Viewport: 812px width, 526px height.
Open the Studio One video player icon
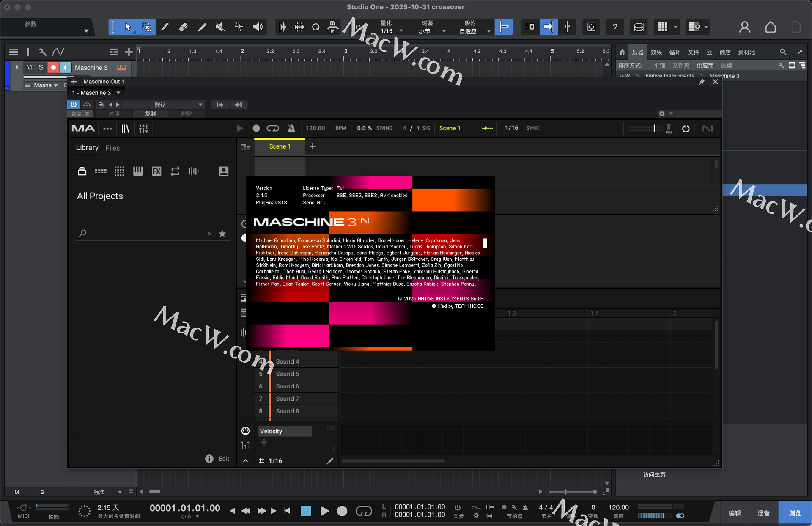639,27
